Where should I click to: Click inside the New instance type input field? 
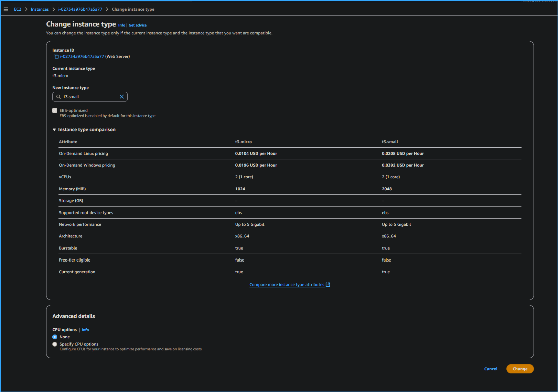[x=89, y=97]
